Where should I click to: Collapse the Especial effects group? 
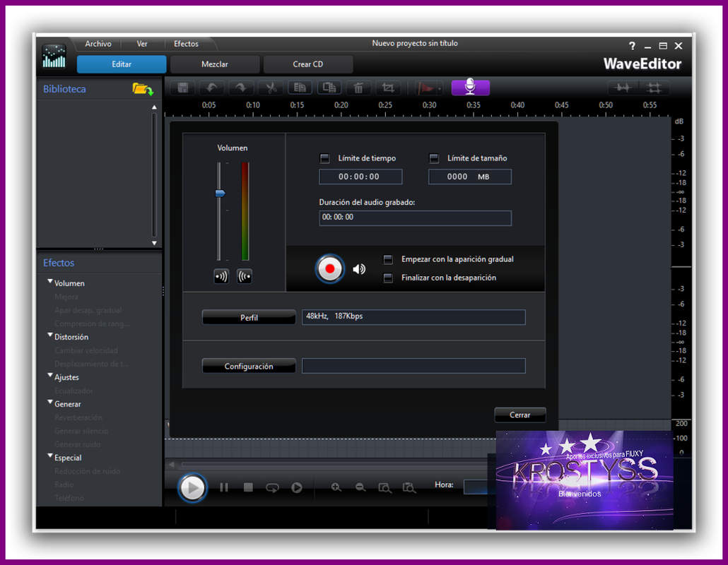click(x=50, y=456)
